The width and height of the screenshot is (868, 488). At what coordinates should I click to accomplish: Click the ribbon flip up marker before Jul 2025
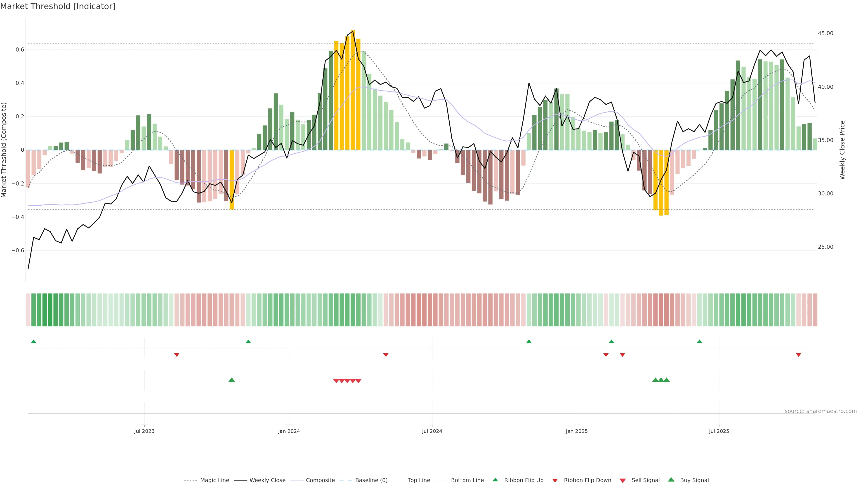pyautogui.click(x=699, y=342)
